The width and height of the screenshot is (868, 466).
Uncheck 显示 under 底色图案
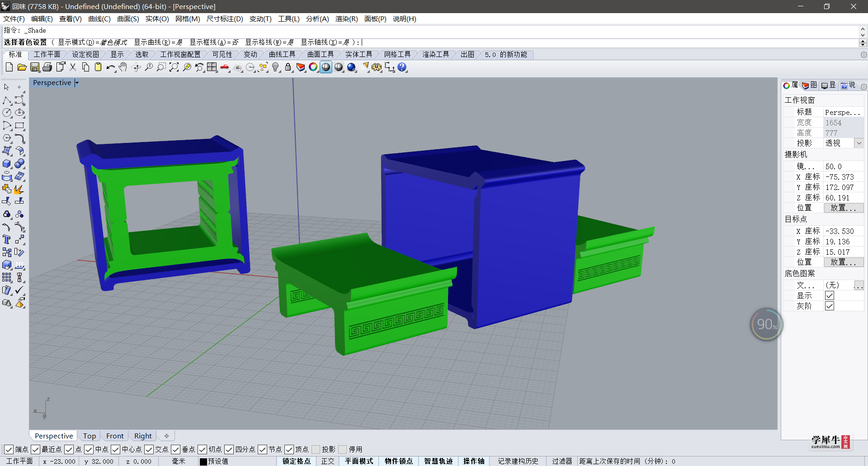(830, 295)
